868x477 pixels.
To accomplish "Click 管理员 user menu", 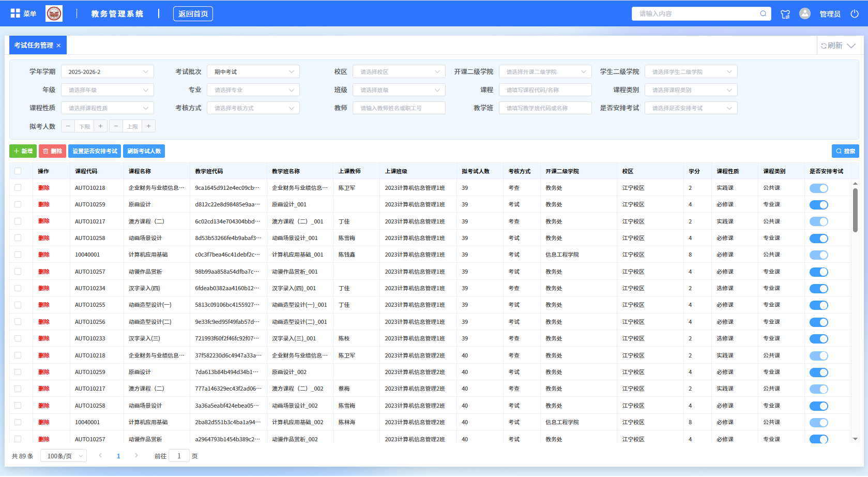I will (x=830, y=14).
